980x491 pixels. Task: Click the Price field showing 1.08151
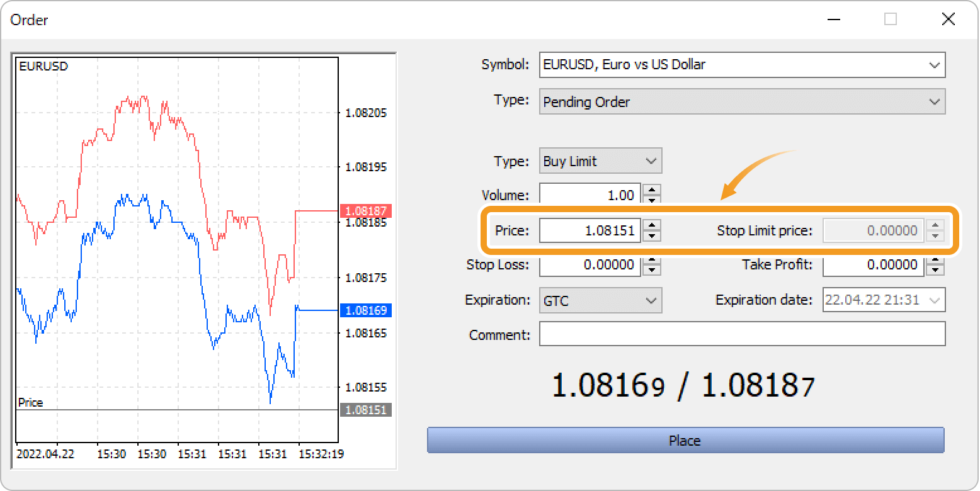[590, 230]
